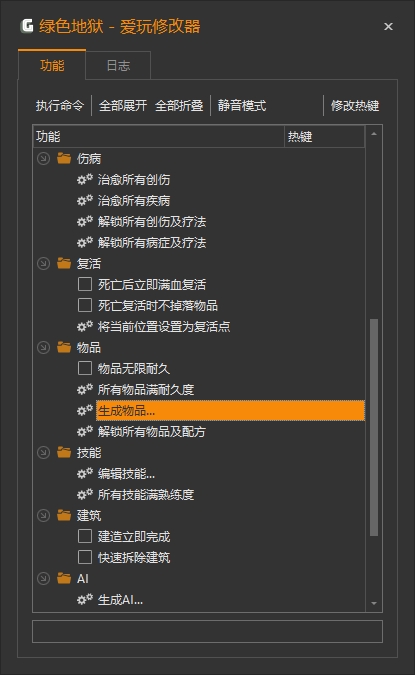Click gear icon beside 将当前位置设置为复活点

[85, 326]
